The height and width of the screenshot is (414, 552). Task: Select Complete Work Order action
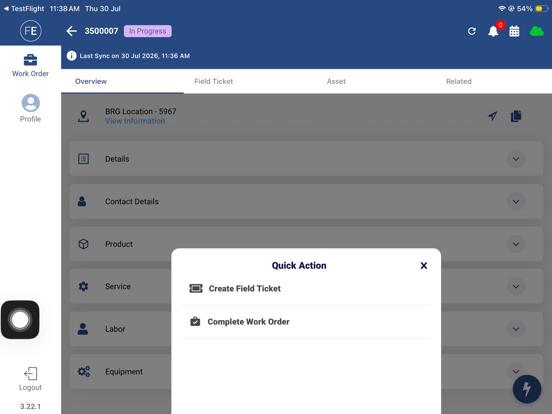point(306,321)
